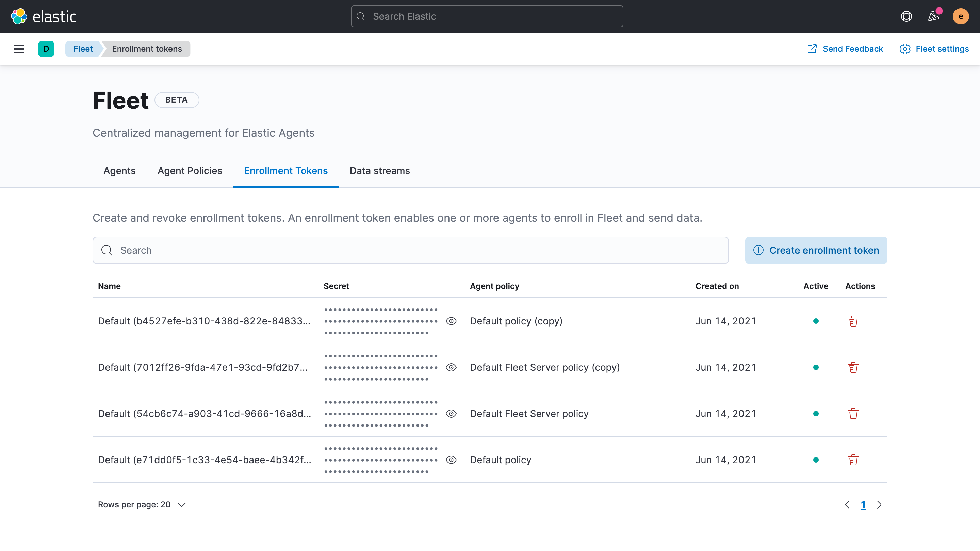Screen dimensions: 980x551
Task: Show secret for the Default policy token
Action: point(451,460)
